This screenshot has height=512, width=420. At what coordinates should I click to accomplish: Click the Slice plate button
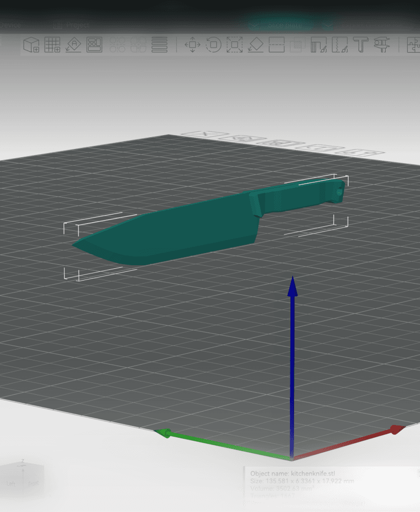click(280, 25)
